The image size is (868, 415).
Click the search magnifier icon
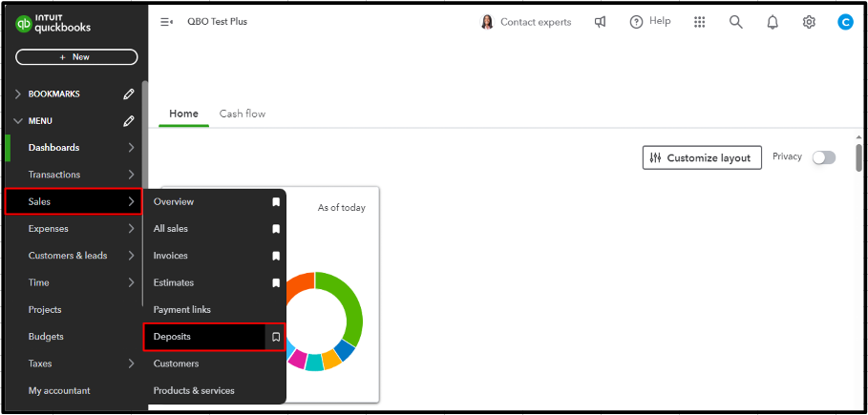click(x=735, y=22)
